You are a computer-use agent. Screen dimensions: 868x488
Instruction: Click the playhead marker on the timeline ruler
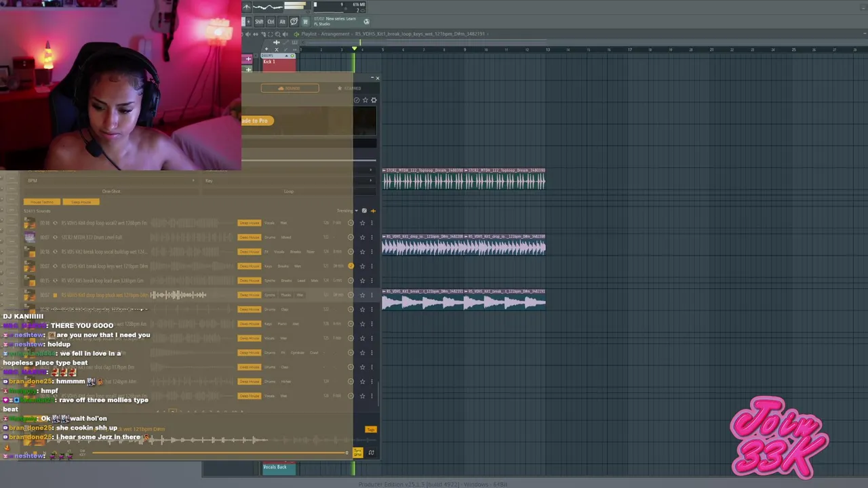click(354, 49)
